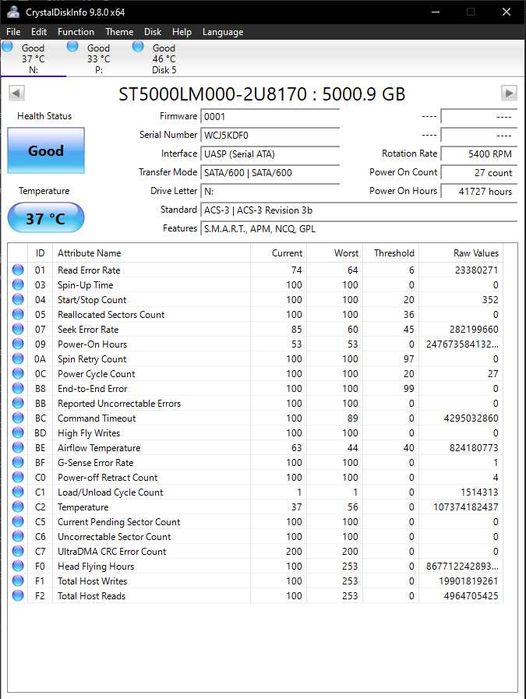Open the Help menu
Image resolution: width=526 pixels, height=699 pixels.
(181, 32)
